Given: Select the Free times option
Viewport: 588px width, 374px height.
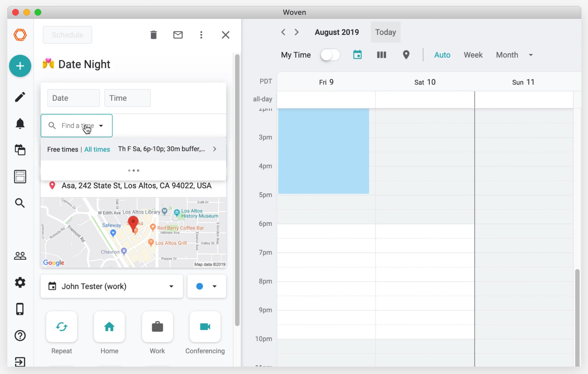Looking at the screenshot, I should (x=63, y=149).
